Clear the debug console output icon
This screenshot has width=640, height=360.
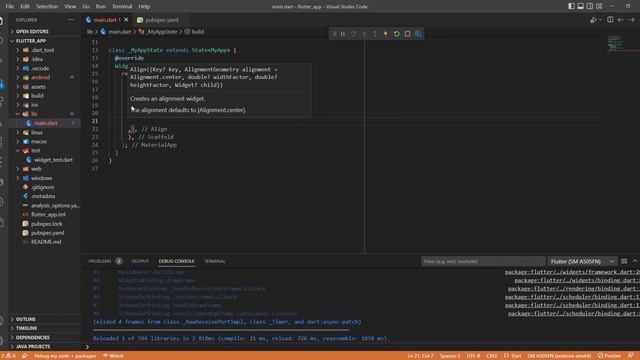pos(624,261)
